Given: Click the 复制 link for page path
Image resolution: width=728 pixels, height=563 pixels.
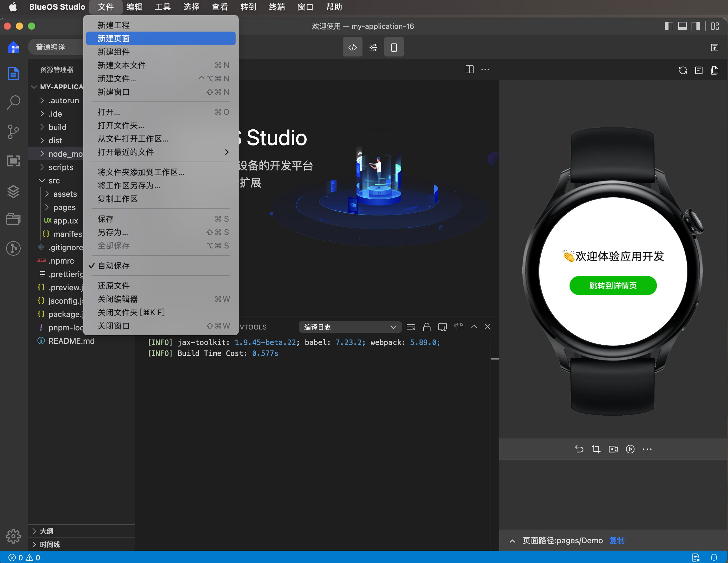Looking at the screenshot, I should [x=617, y=540].
